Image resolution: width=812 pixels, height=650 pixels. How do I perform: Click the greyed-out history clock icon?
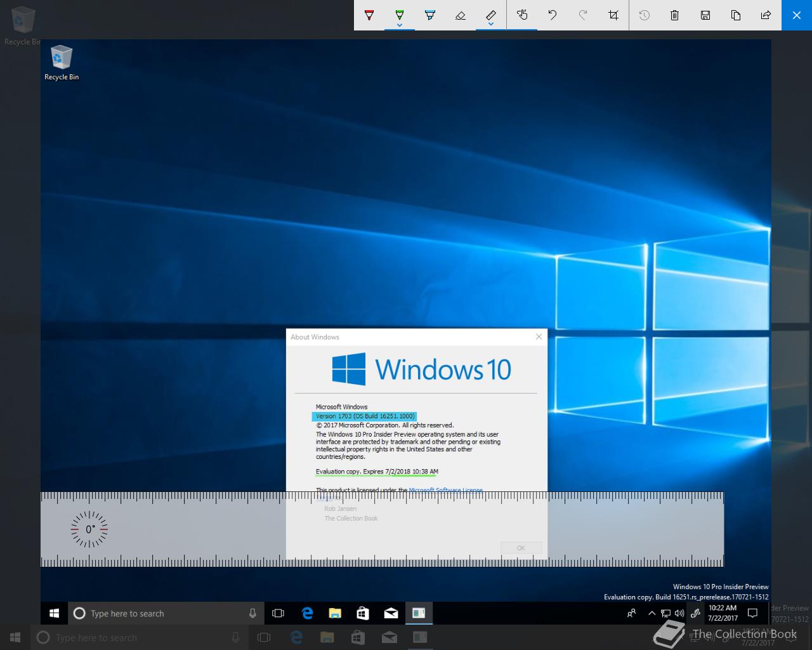click(645, 15)
